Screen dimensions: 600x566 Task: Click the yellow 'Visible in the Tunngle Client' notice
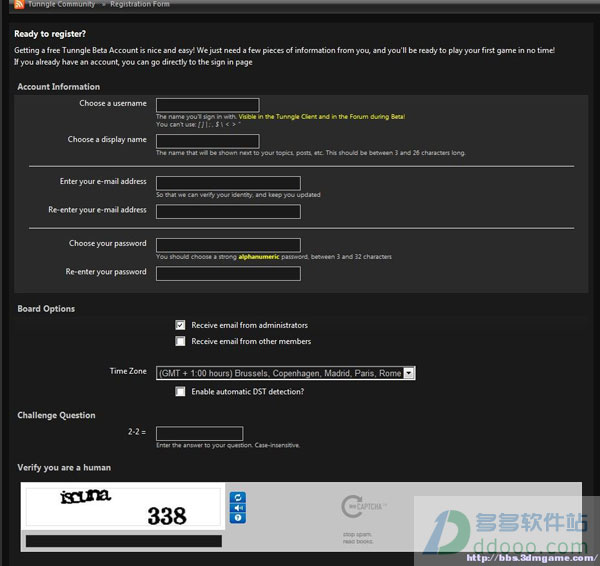321,117
